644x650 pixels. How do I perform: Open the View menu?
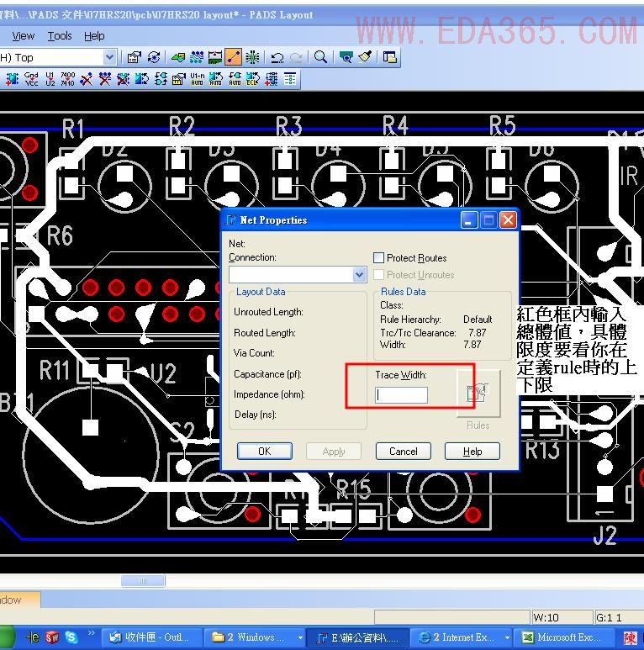point(24,36)
